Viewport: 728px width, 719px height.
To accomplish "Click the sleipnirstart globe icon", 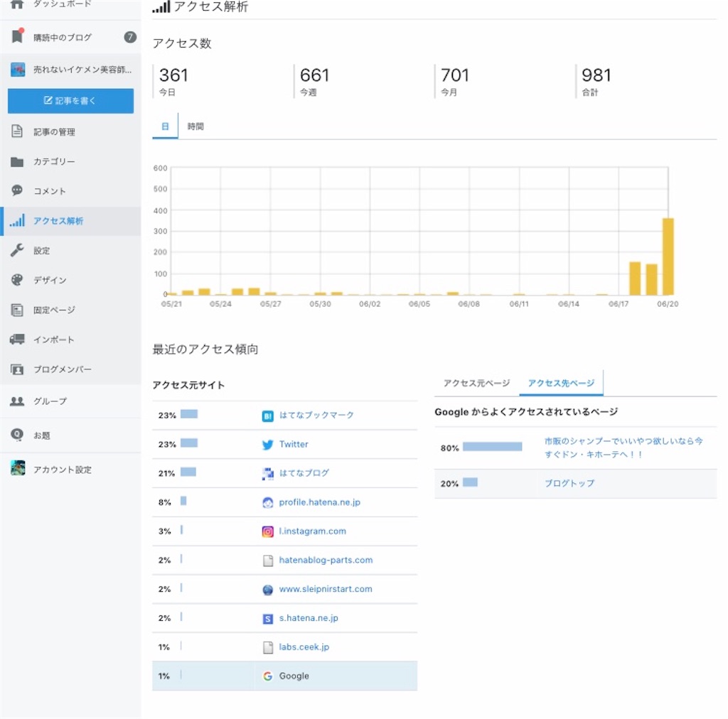I will 268,590.
